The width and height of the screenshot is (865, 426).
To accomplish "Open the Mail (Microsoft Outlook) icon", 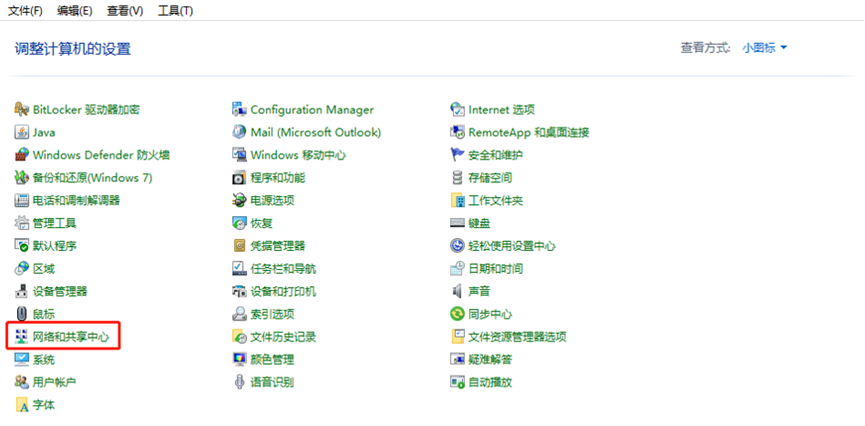I will 239,132.
